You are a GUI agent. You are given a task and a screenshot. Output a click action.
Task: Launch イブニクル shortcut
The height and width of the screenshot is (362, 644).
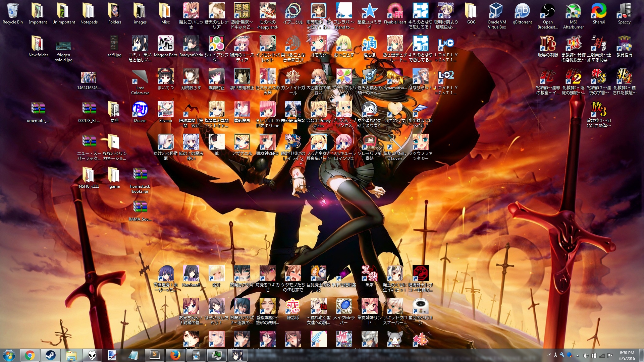point(293,13)
